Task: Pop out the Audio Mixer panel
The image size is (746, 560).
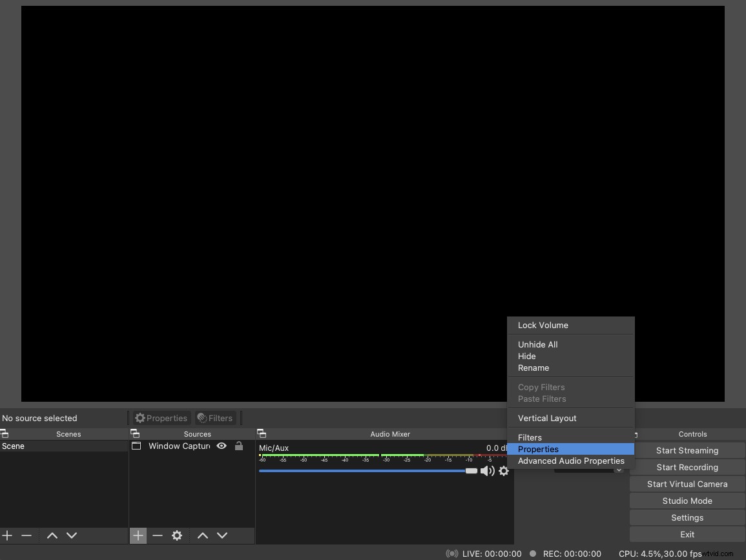Action: tap(262, 433)
